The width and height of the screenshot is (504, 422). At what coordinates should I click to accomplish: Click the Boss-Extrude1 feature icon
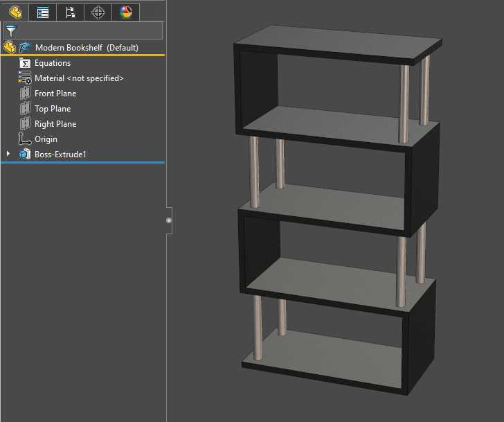[x=25, y=154]
